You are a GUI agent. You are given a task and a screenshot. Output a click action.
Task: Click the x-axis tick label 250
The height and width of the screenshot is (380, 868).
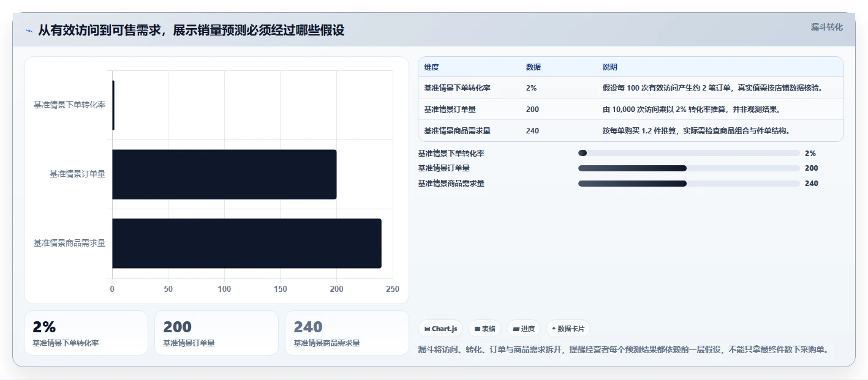pyautogui.click(x=393, y=289)
